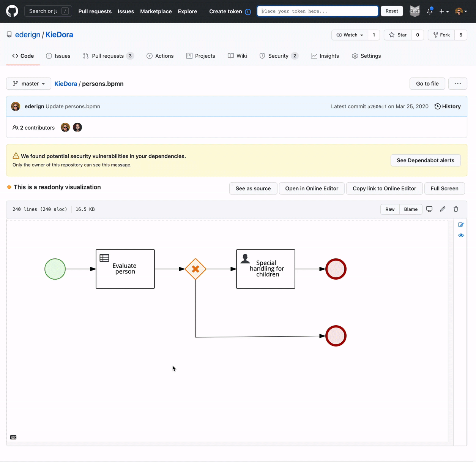Click the token input field
The image size is (476, 462).
pyautogui.click(x=317, y=11)
